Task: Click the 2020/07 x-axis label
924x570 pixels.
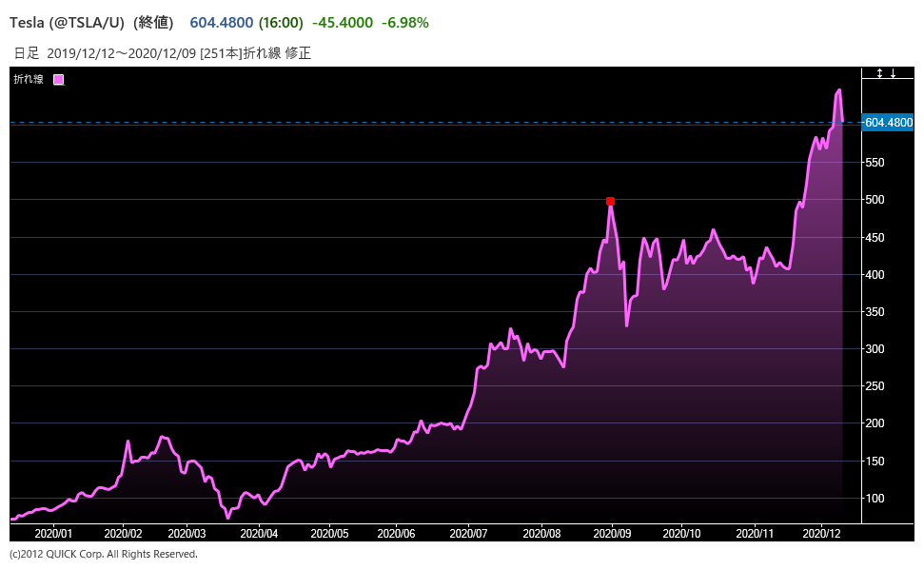Action: pos(468,534)
